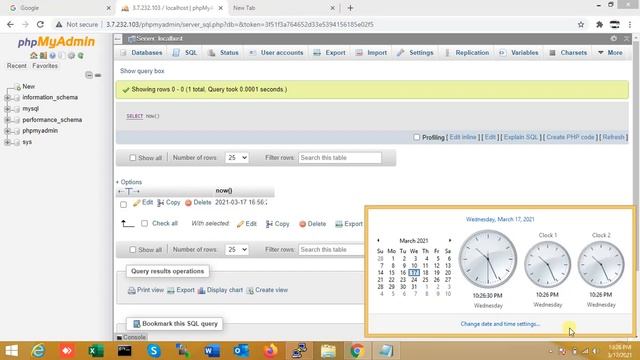Viewport: 640px width, 360px height.
Task: Click Print view under query results operations
Action: tap(146, 290)
